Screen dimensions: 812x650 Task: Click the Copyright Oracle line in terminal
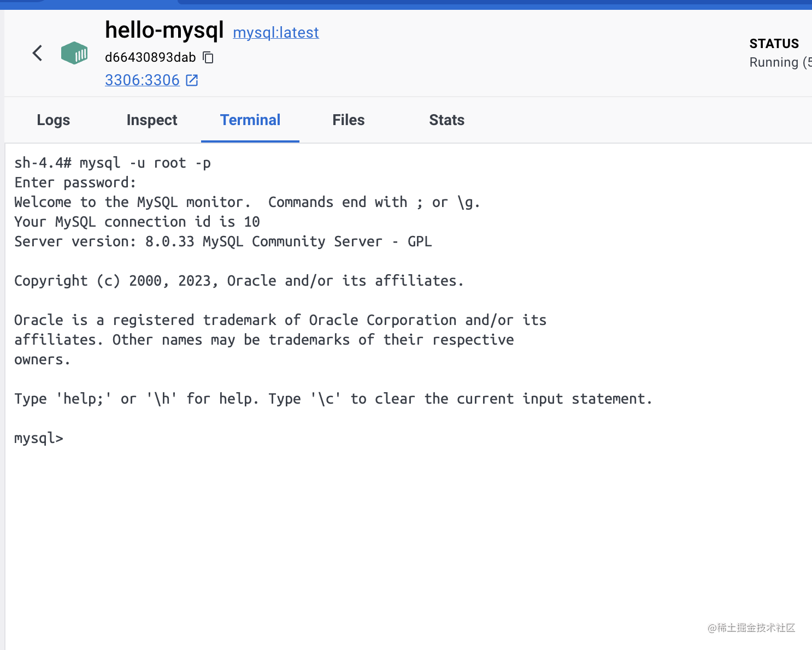tap(239, 281)
